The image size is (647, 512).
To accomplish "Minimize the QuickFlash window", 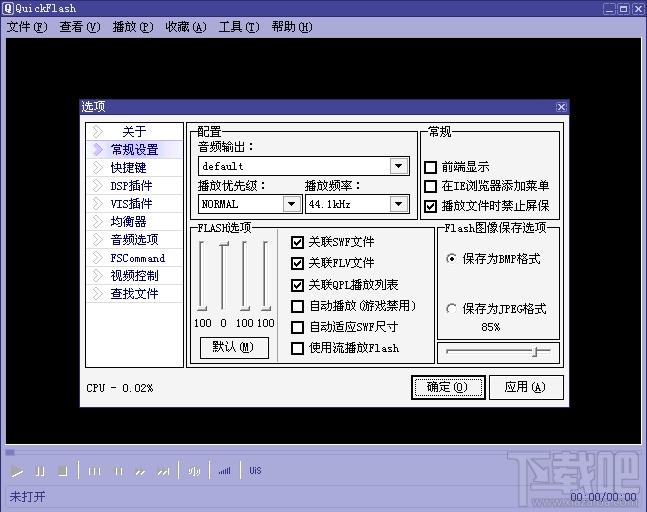I will coord(609,8).
